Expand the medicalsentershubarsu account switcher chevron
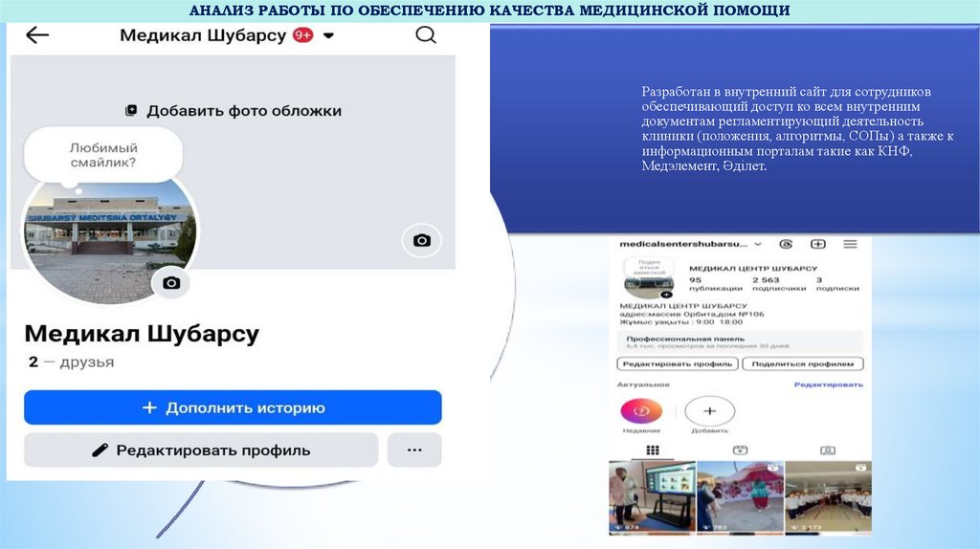This screenshot has height=549, width=980. 758,244
